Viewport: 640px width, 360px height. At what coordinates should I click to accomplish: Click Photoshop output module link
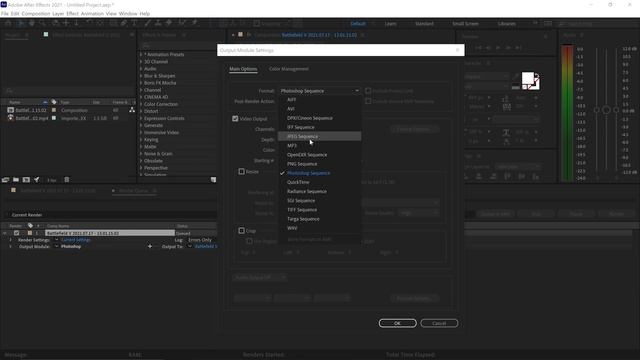point(71,247)
